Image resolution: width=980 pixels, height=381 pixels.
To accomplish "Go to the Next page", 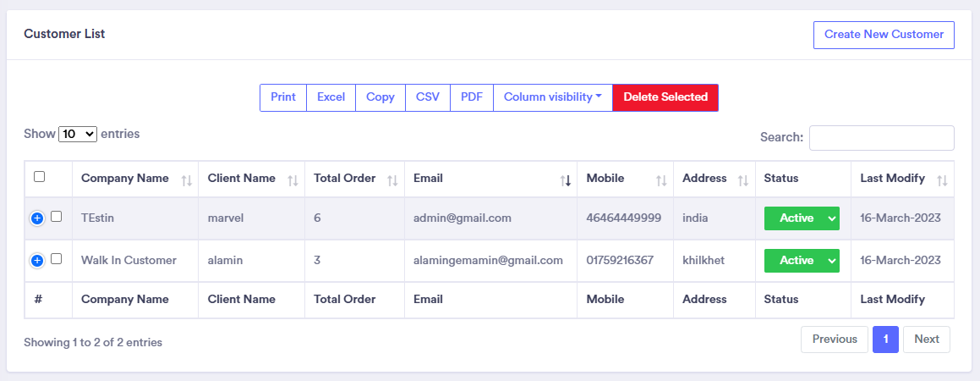I will (x=926, y=340).
